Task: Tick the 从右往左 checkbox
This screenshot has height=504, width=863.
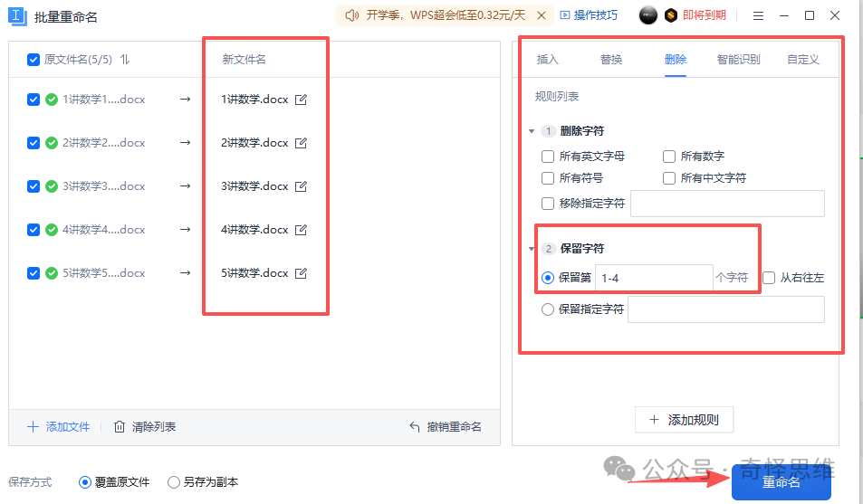Action: (x=769, y=278)
